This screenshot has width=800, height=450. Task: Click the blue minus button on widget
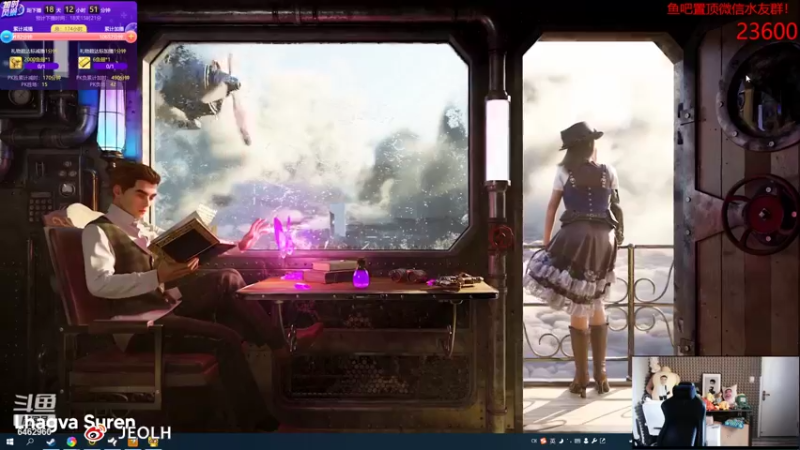pos(7,37)
